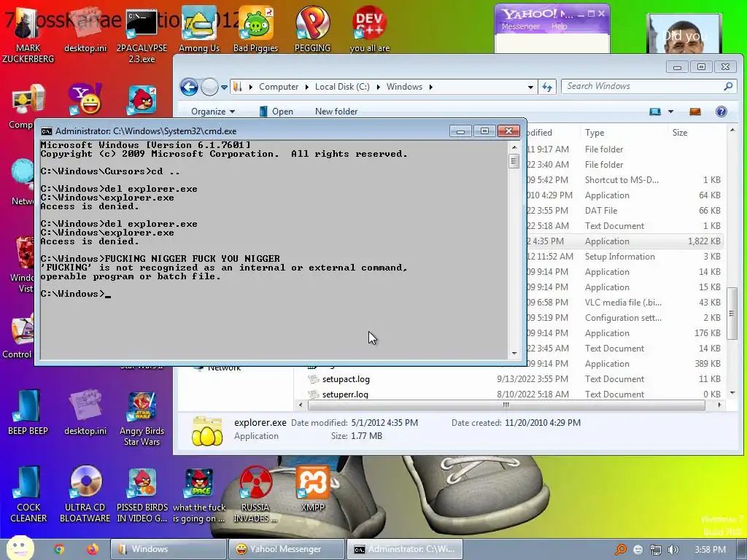
Task: Click the orange magnifier tray icon
Action: [x=621, y=550]
